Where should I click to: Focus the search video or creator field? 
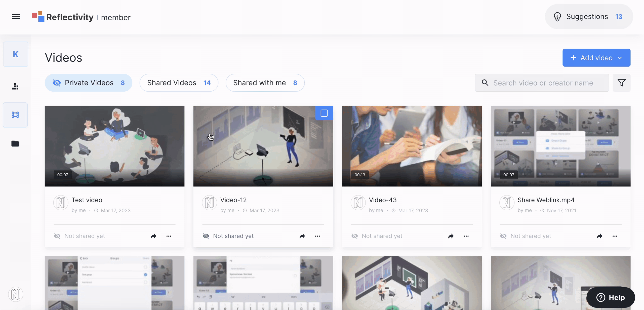pos(543,83)
